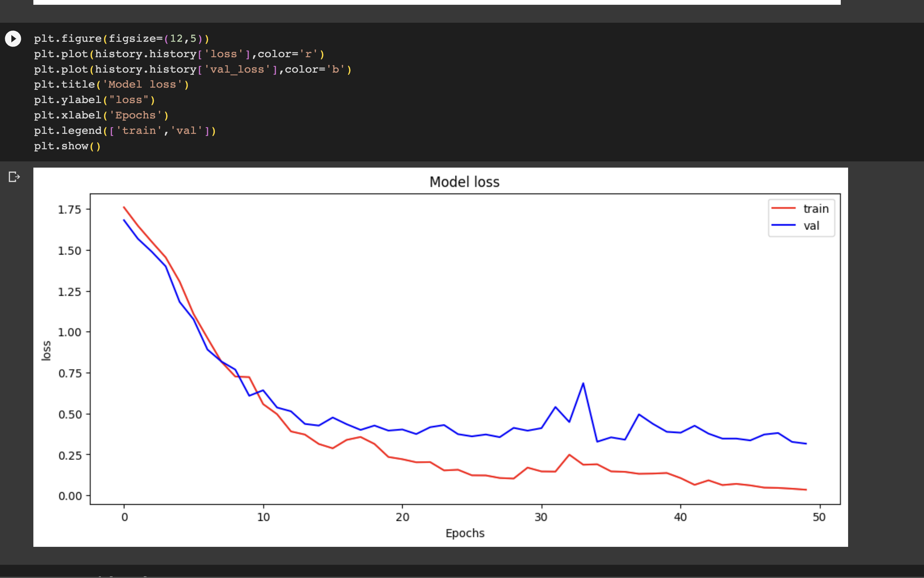Image resolution: width=924 pixels, height=578 pixels.
Task: Place cursor in plt.figure code line
Action: tap(121, 39)
